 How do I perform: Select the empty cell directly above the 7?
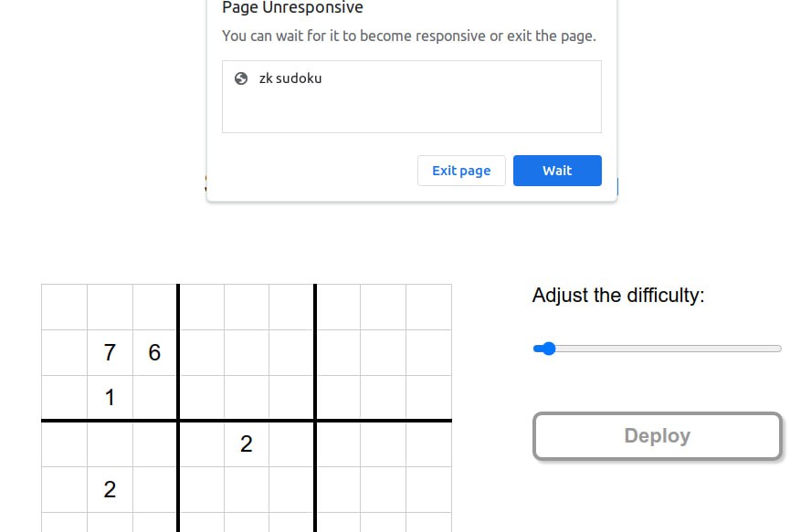click(110, 307)
